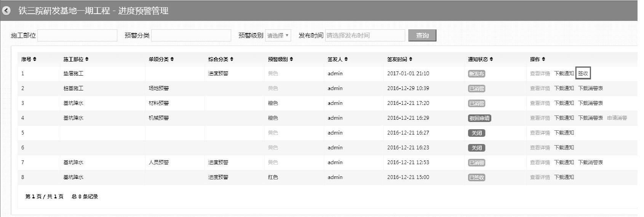This screenshot has height=217, width=644.
Task: Click 下载通知 in the 人员预警 row
Action: (564, 163)
